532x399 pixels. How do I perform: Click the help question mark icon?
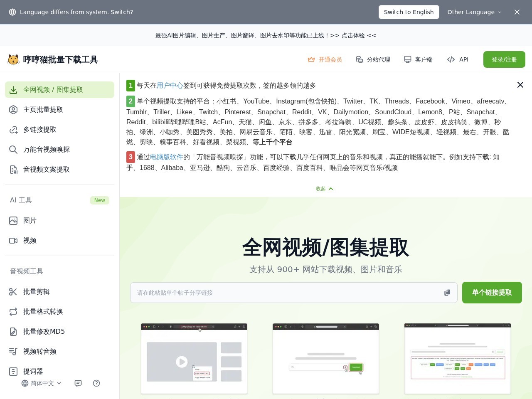point(96,383)
